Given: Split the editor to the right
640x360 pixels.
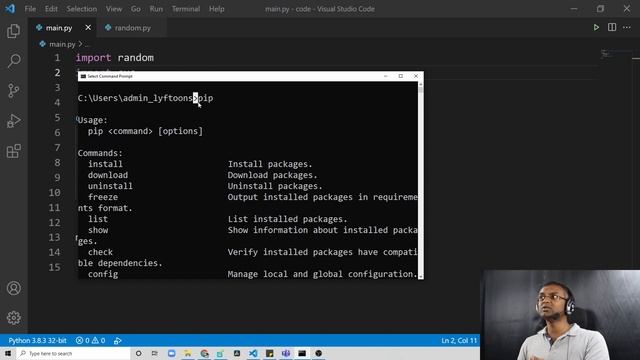Looking at the screenshot, I should (612, 27).
